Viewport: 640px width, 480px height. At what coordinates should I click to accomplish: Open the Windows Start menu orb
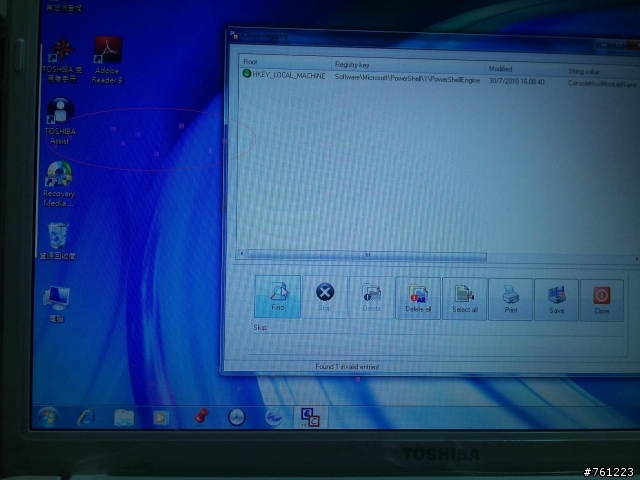[x=49, y=417]
